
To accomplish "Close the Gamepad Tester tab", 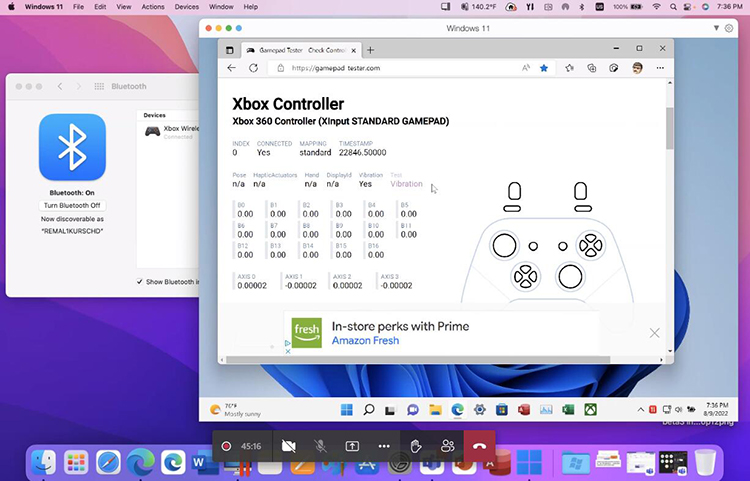I will pos(353,50).
